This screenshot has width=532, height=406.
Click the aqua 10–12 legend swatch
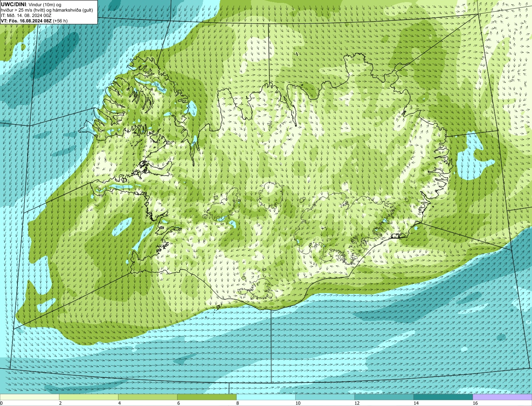(325, 397)
